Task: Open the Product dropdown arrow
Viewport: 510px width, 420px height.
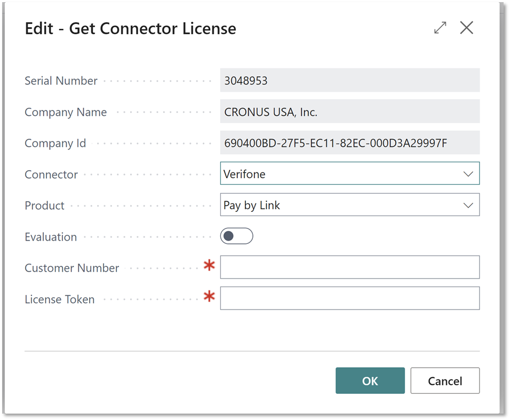Action: (x=468, y=205)
